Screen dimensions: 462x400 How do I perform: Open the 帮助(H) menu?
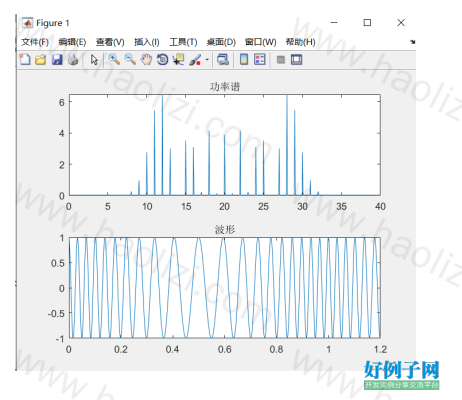[300, 42]
